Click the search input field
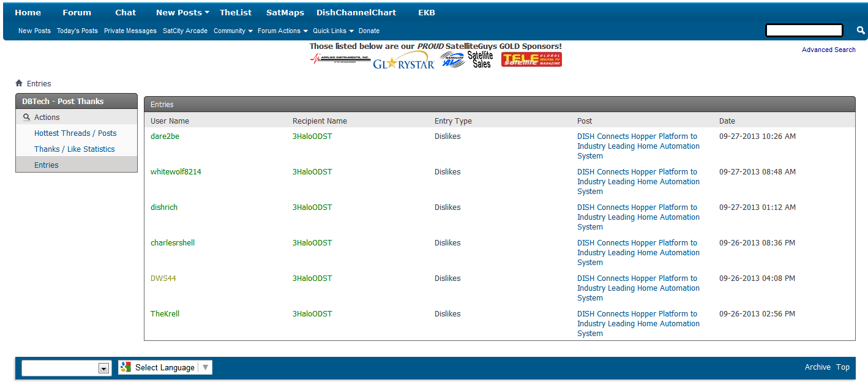 pyautogui.click(x=804, y=31)
